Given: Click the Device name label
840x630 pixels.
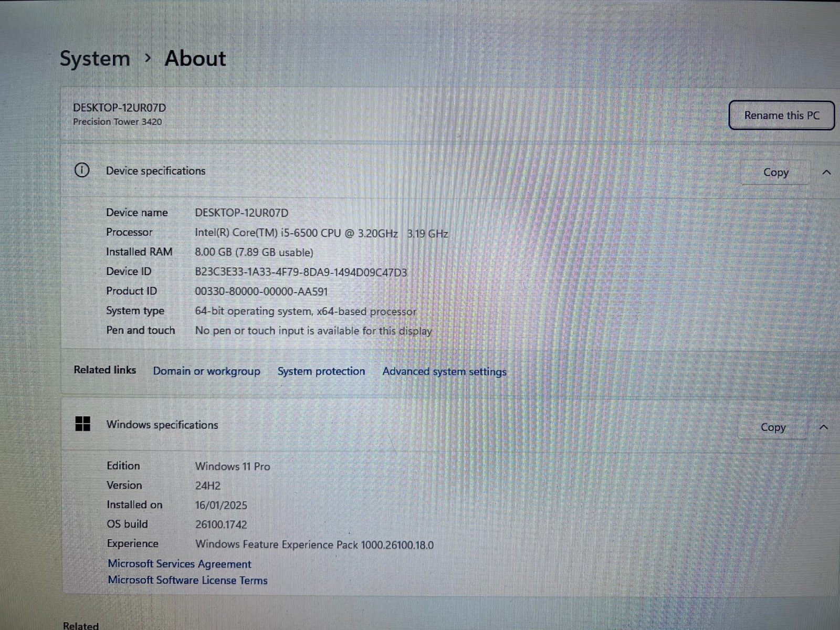Looking at the screenshot, I should point(136,212).
